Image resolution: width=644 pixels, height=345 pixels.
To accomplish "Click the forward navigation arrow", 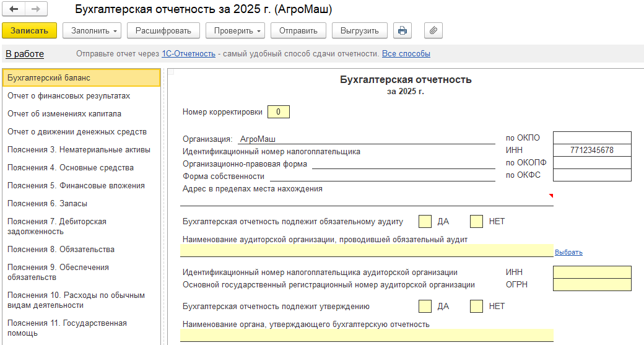I will click(x=35, y=10).
